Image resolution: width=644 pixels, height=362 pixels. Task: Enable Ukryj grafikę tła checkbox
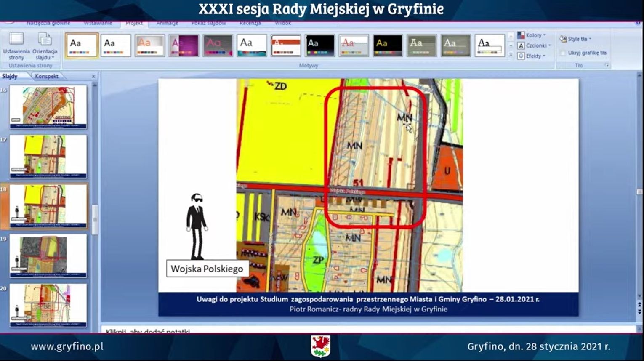pyautogui.click(x=563, y=53)
